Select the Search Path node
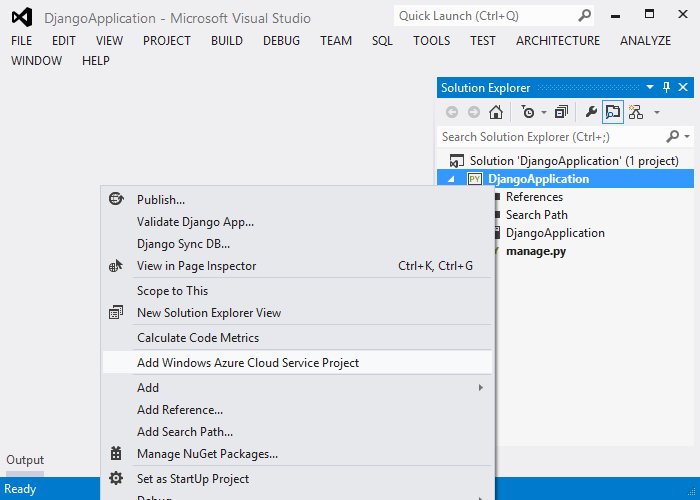The image size is (700, 500). tap(537, 215)
